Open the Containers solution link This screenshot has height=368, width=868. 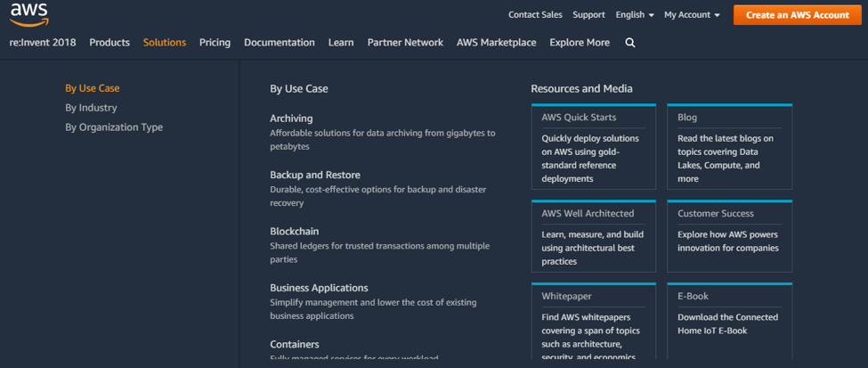295,345
